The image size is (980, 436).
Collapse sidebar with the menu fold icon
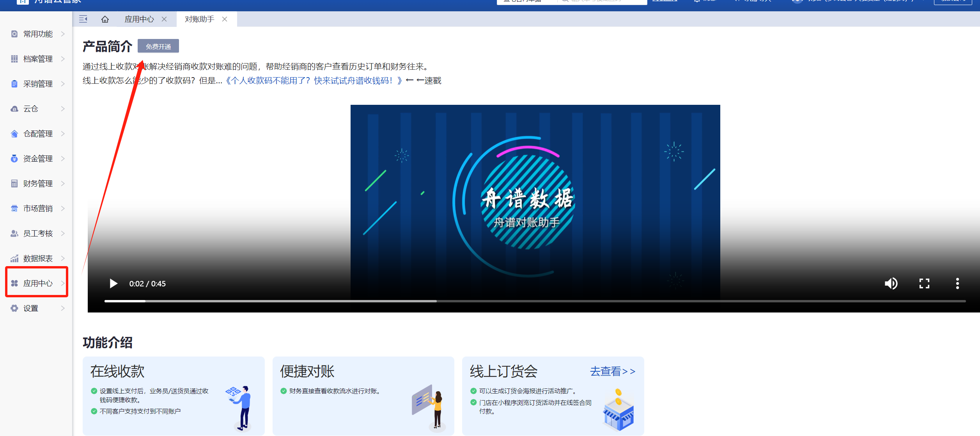click(83, 19)
